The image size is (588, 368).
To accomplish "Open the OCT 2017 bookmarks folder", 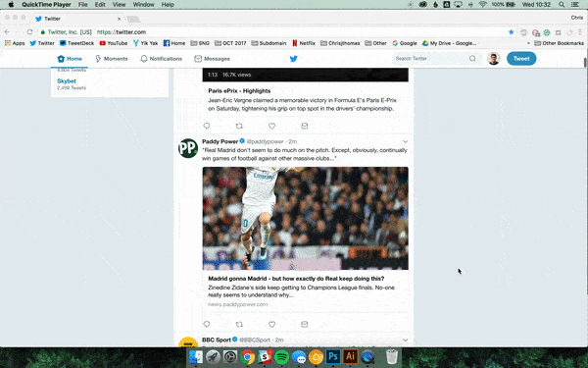I will 230,43.
